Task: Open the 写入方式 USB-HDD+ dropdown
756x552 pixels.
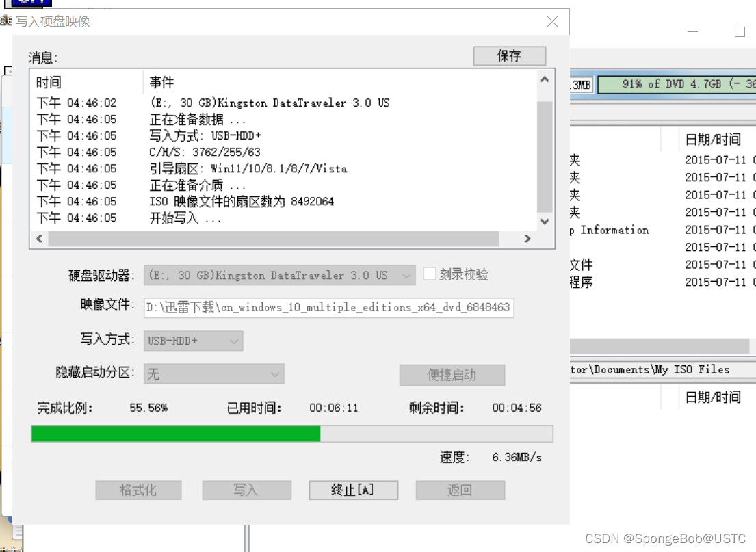Action: coord(193,341)
